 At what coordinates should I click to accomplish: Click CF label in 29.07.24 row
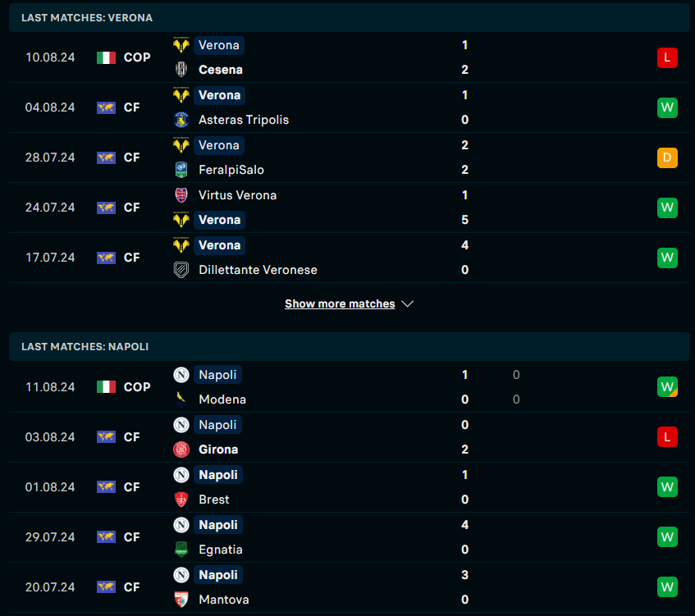tap(131, 537)
